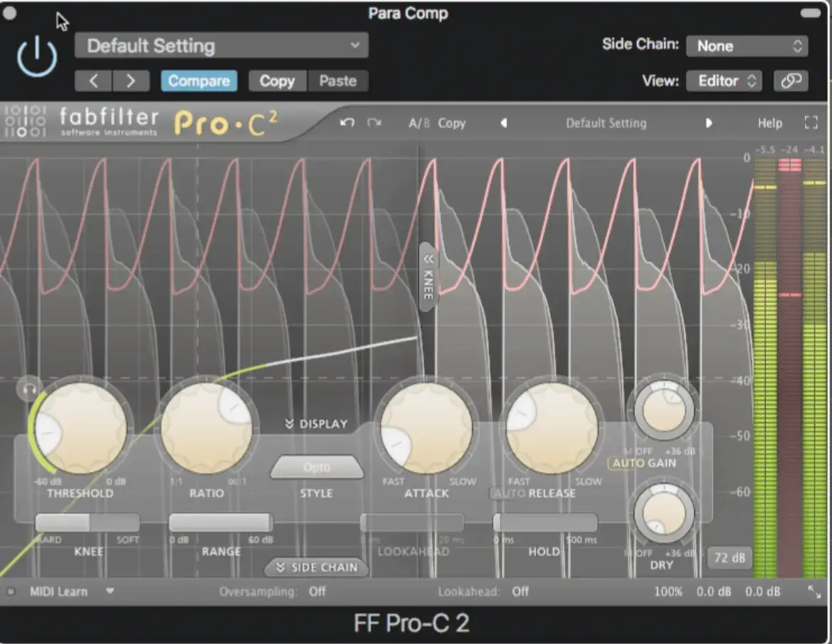Viewport: 832px width, 644px height.
Task: Toggle the plugin power bypass button
Action: pos(36,58)
